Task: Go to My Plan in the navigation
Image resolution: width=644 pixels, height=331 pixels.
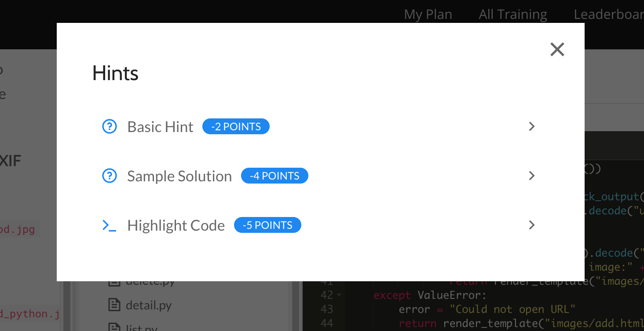Action: click(428, 15)
